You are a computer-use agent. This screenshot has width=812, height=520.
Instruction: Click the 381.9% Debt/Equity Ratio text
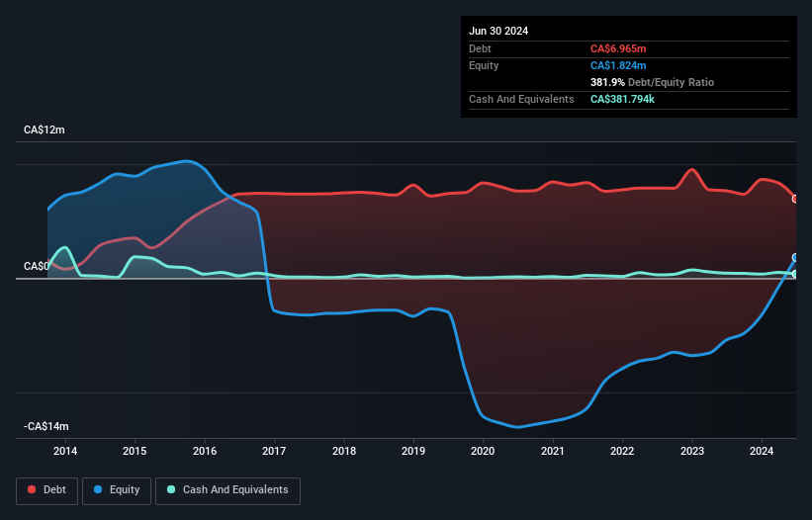point(652,82)
